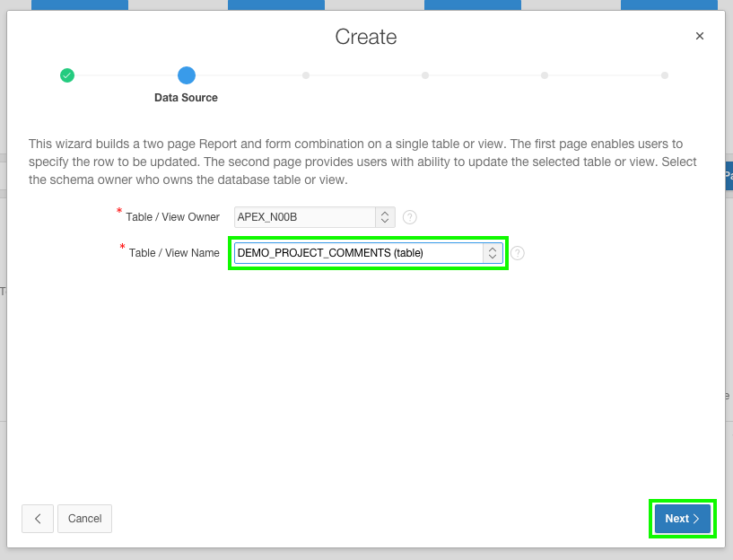This screenshot has width=733, height=560.
Task: Click the stepper arrows on the table name selector
Action: point(492,253)
